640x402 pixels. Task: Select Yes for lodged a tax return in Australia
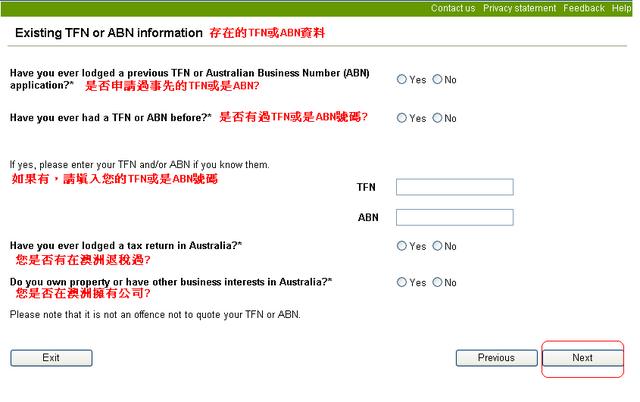(x=402, y=246)
